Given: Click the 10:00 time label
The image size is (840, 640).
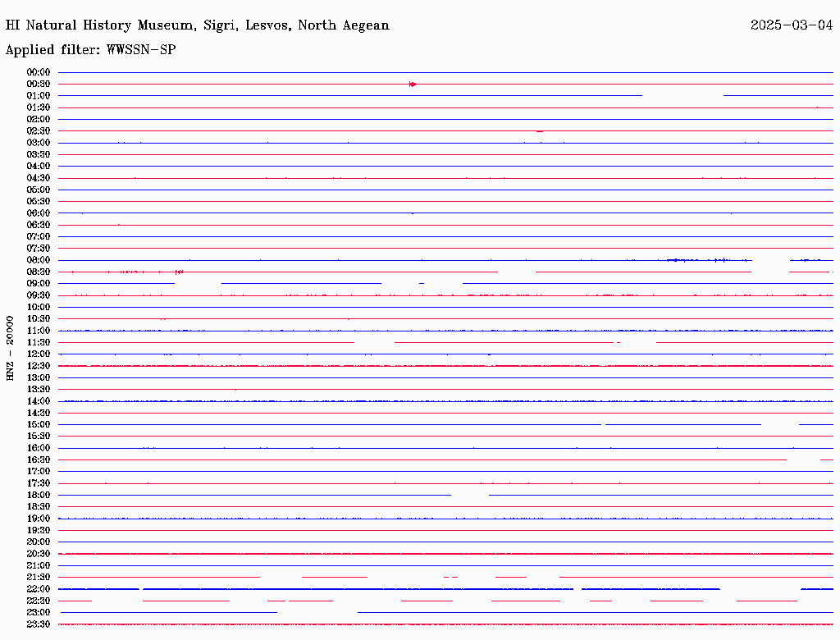Looking at the screenshot, I should [38, 307].
